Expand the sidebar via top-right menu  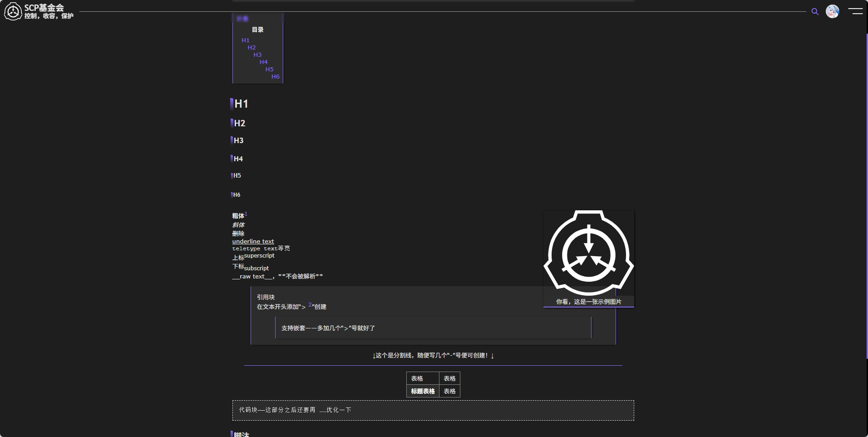click(x=856, y=12)
